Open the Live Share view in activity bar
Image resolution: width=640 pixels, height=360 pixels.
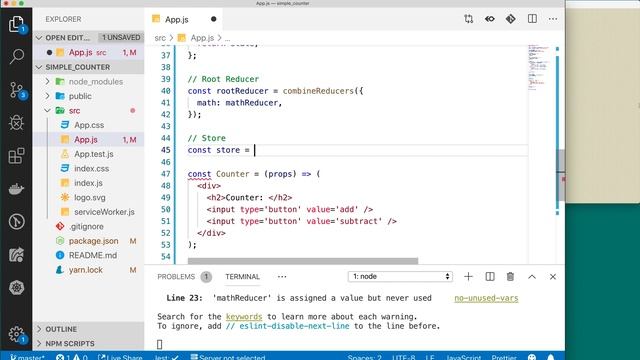pos(16,255)
